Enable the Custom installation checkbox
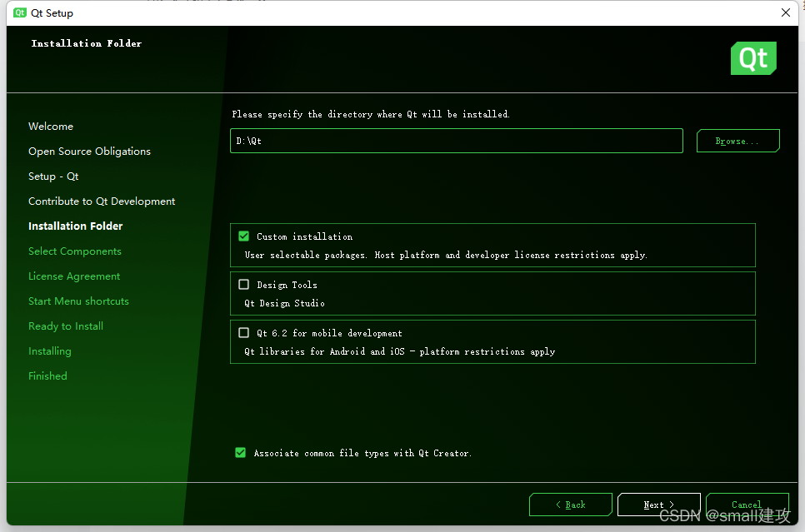This screenshot has height=532, width=805. [x=244, y=236]
